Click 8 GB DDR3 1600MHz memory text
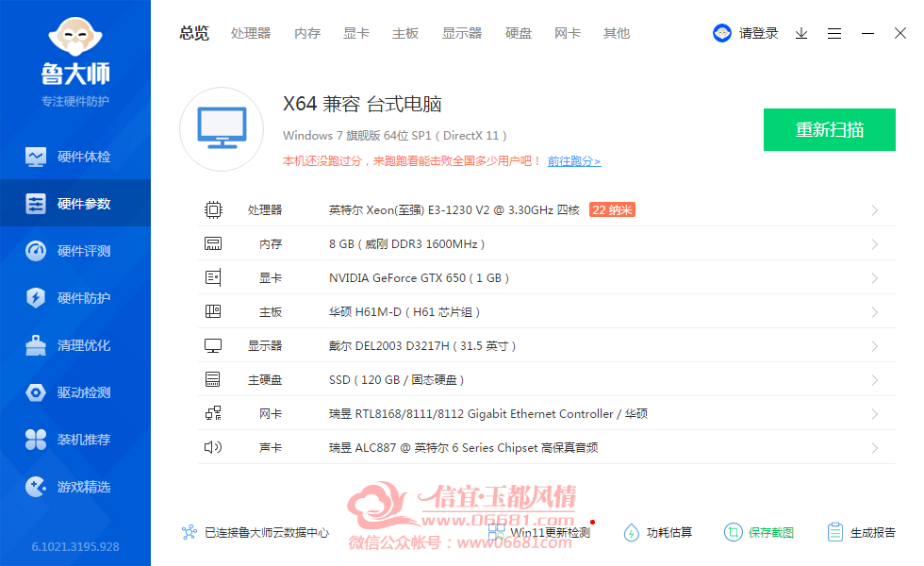This screenshot has height=566, width=924. [x=406, y=244]
